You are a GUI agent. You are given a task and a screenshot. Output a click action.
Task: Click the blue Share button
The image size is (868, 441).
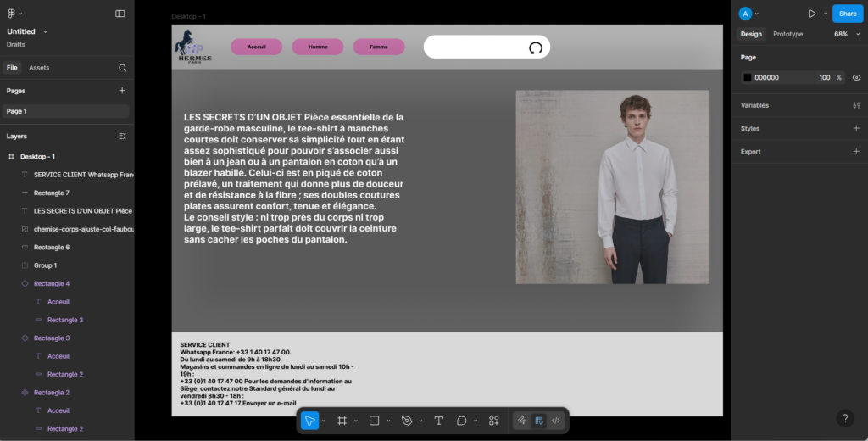pyautogui.click(x=847, y=14)
